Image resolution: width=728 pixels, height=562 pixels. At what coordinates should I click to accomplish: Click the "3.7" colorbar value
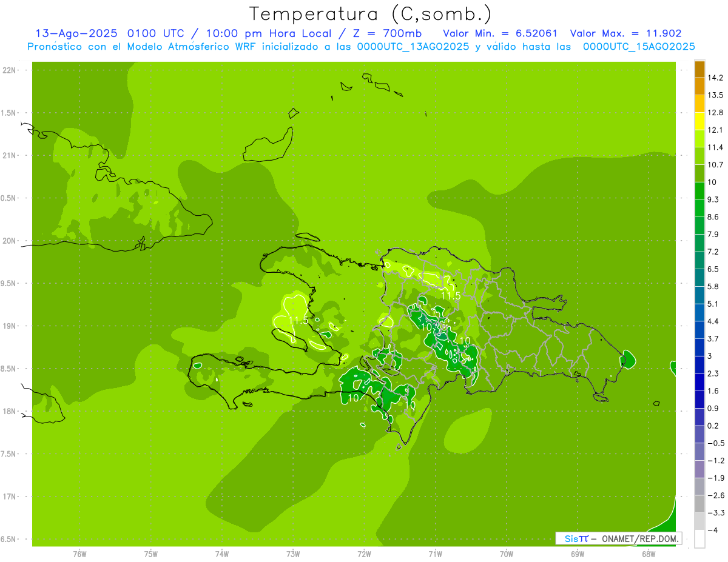click(713, 338)
